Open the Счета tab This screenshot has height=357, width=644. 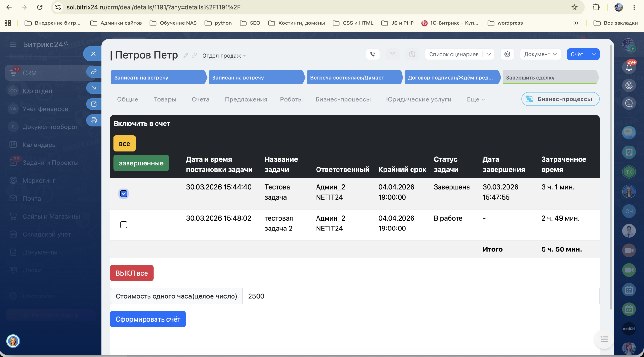200,99
